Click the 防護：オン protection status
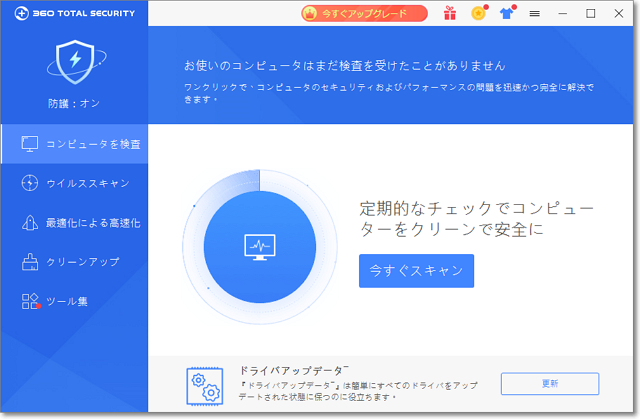Screen dimensions: 640x419 pyautogui.click(x=73, y=103)
